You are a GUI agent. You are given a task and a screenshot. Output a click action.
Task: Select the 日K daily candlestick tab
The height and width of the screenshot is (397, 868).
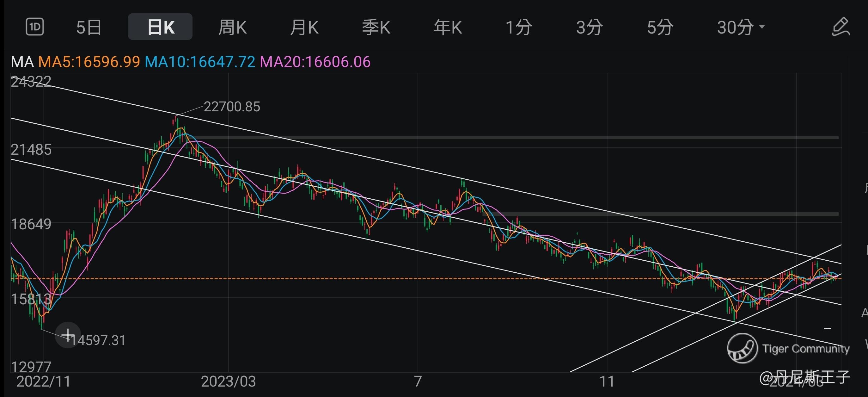point(160,27)
